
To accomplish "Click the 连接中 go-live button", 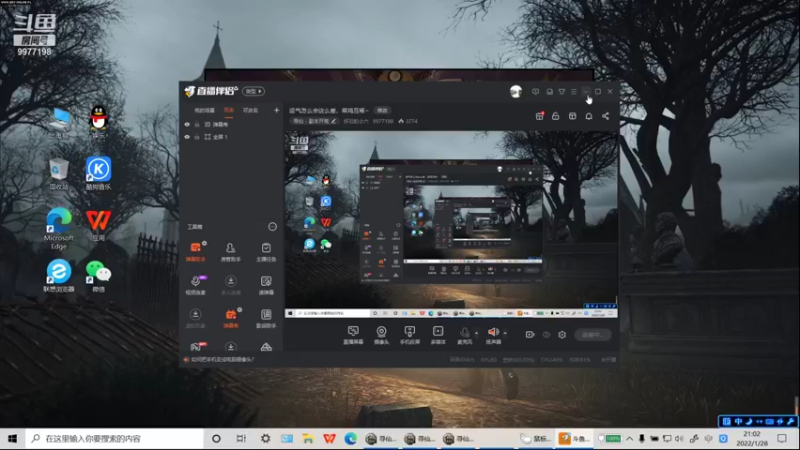I will (593, 335).
